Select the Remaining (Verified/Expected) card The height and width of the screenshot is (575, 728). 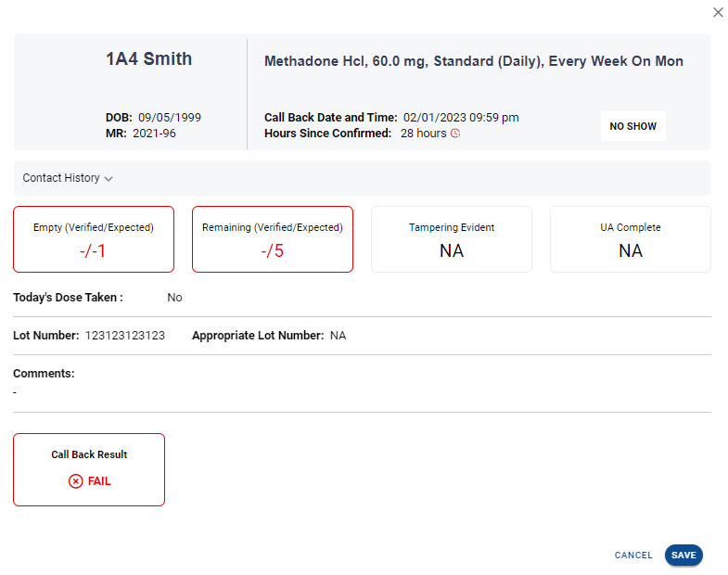tap(273, 239)
